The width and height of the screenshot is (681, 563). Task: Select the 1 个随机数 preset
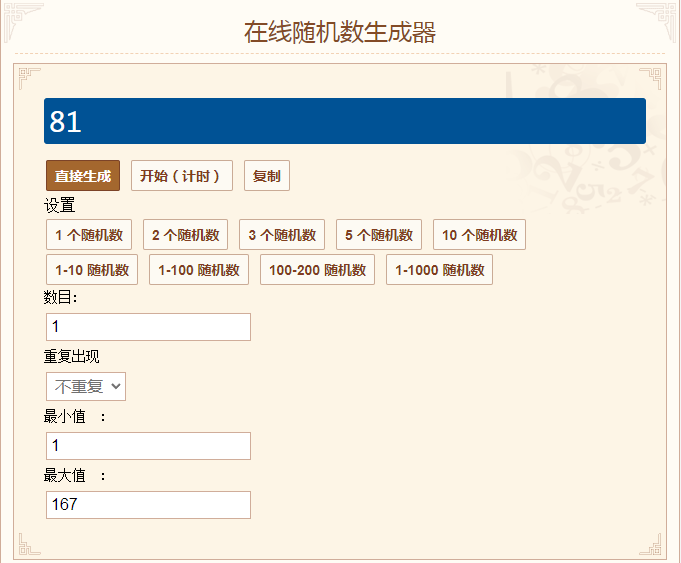(89, 235)
